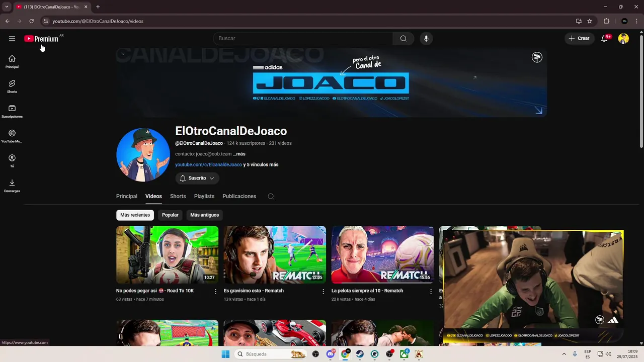Click the @ElOtroCanalDeJoaco handle

tap(199, 143)
